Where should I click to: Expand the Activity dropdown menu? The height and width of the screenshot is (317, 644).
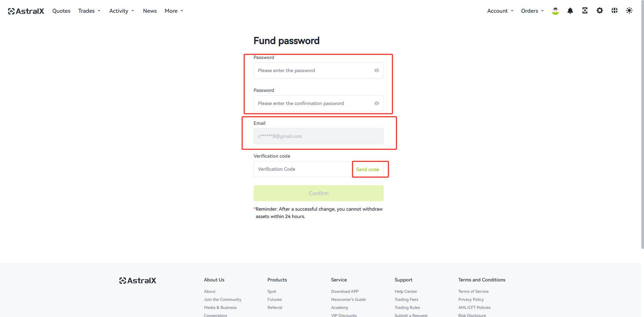click(121, 11)
